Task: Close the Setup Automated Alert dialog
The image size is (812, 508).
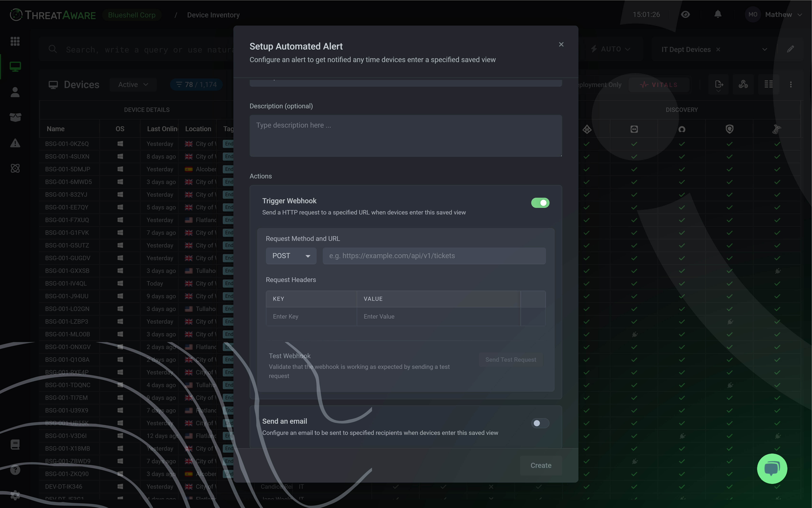Action: (561, 44)
